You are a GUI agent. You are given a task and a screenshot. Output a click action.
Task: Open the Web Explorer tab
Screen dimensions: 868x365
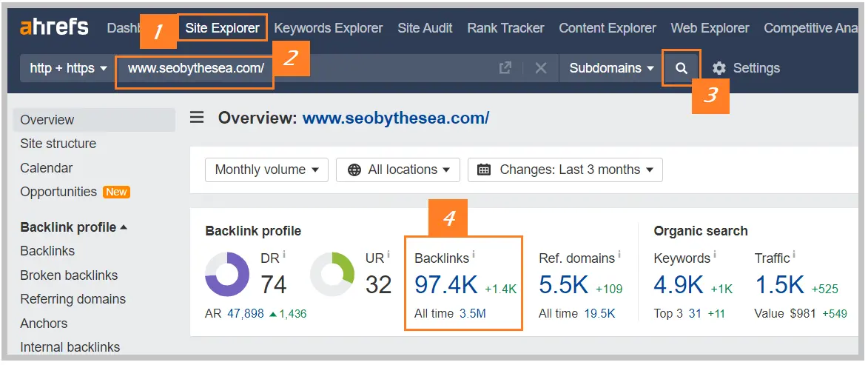click(710, 27)
